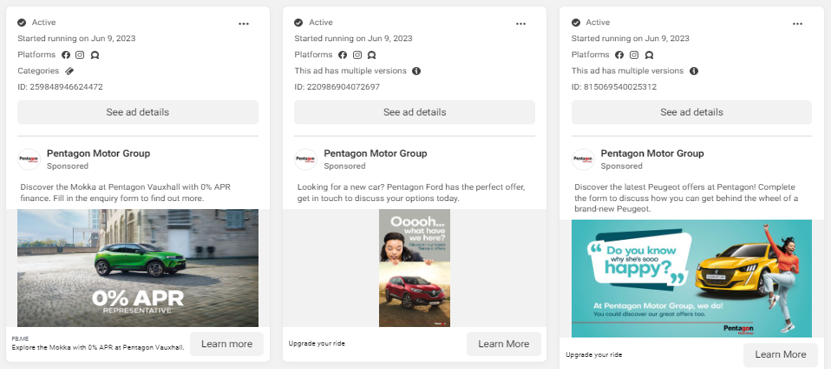Click Sponsored label on Ford ad
Screen dimensions: 831x369
pos(344,166)
